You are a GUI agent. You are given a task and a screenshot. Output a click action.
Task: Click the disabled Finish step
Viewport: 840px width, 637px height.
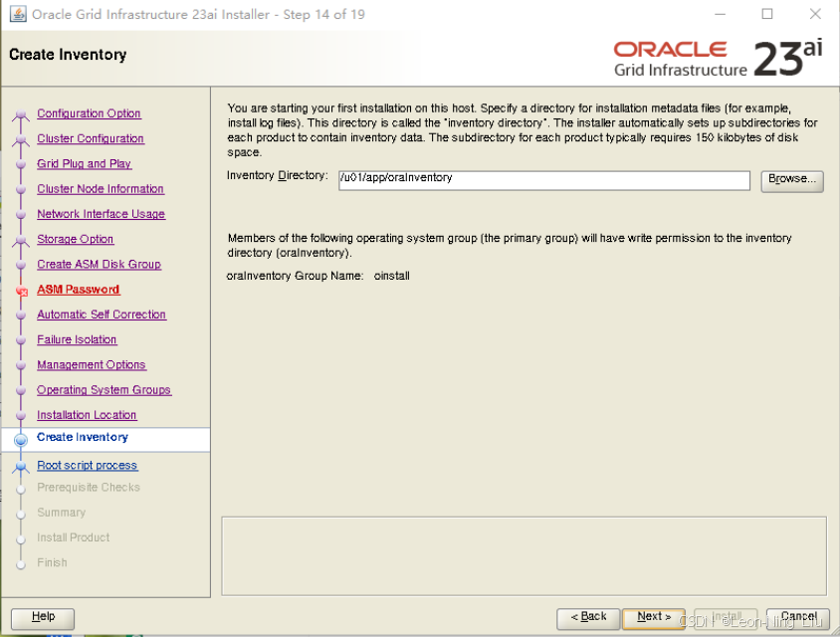click(x=52, y=563)
